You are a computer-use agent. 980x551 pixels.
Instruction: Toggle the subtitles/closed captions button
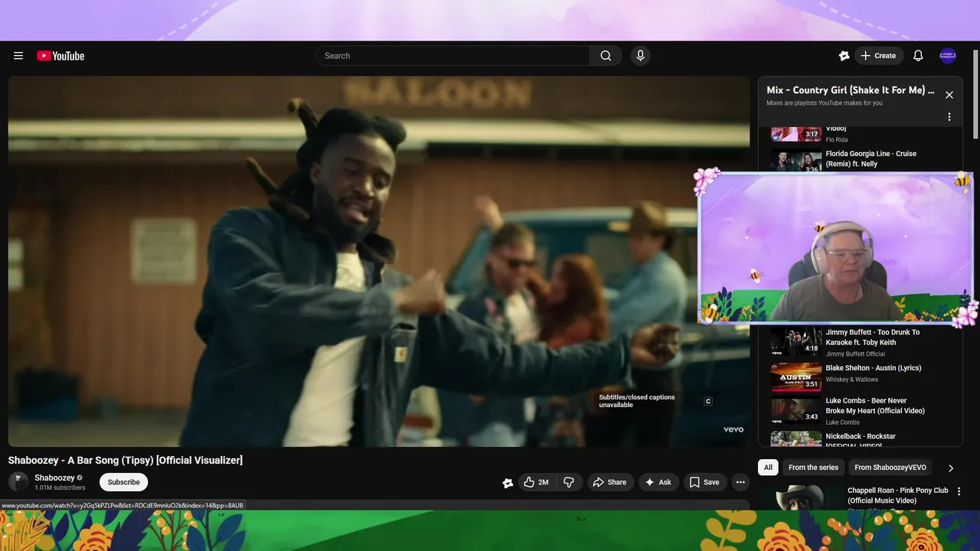708,401
